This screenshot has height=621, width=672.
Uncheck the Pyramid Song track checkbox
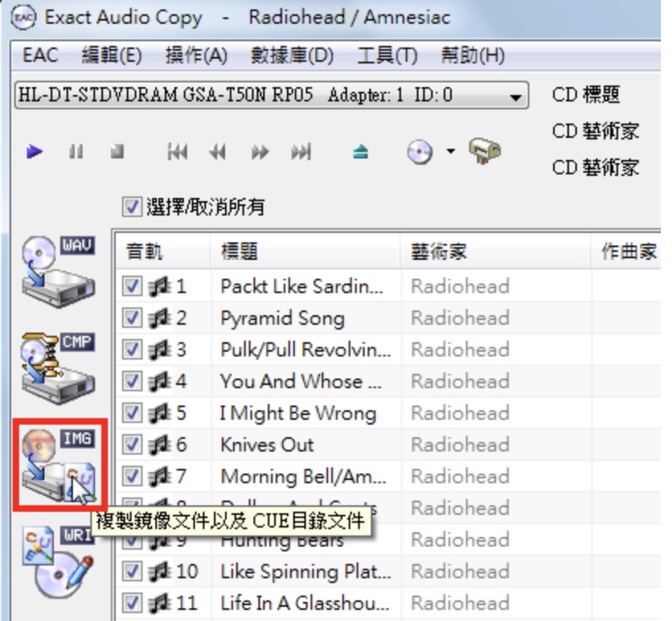coord(132,318)
